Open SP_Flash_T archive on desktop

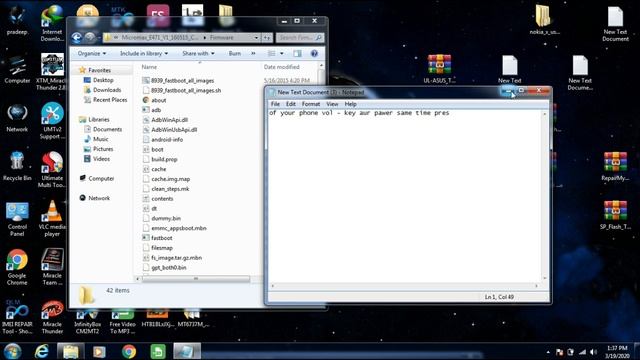coord(615,215)
